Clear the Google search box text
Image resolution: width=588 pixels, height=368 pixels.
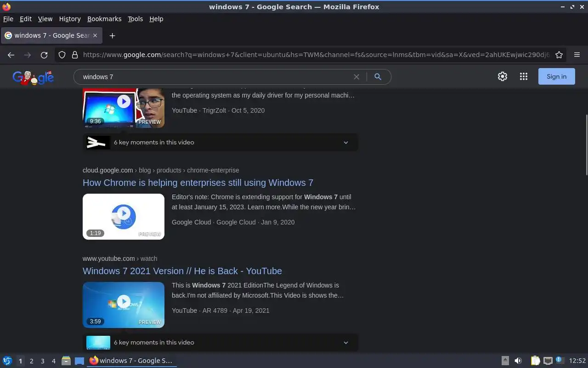pos(356,77)
